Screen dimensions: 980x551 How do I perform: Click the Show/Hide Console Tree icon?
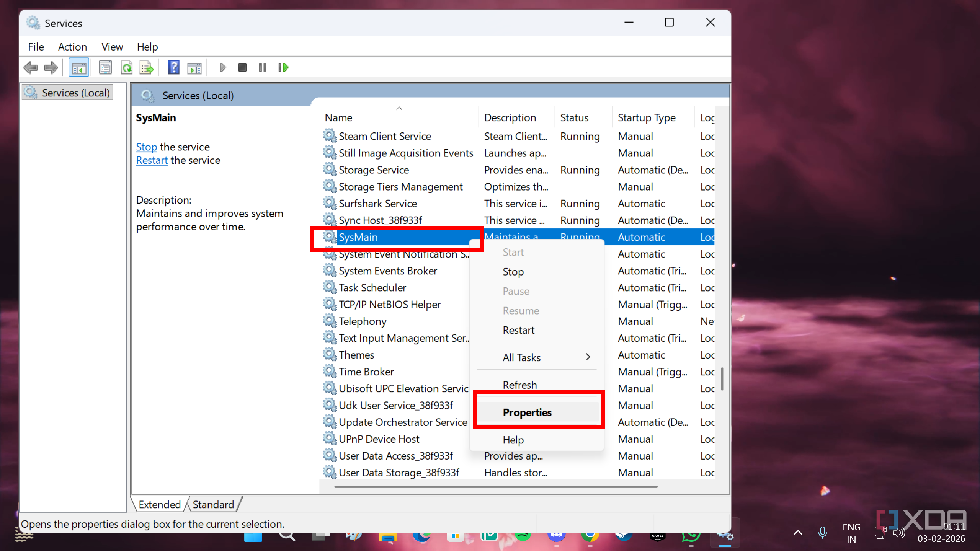(x=79, y=68)
